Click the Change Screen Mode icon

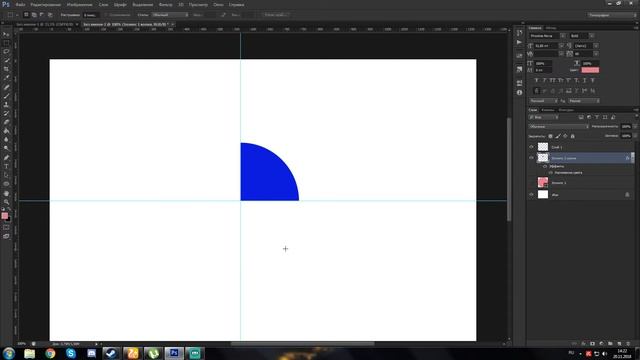6,236
